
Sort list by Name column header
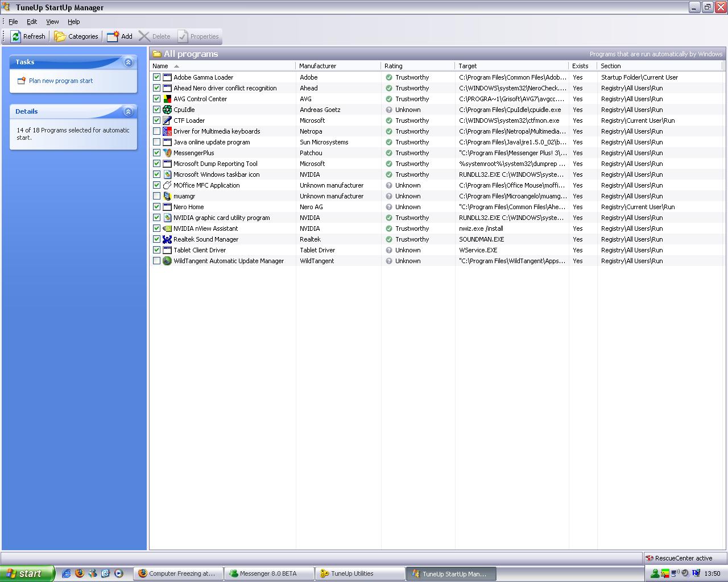pos(160,66)
